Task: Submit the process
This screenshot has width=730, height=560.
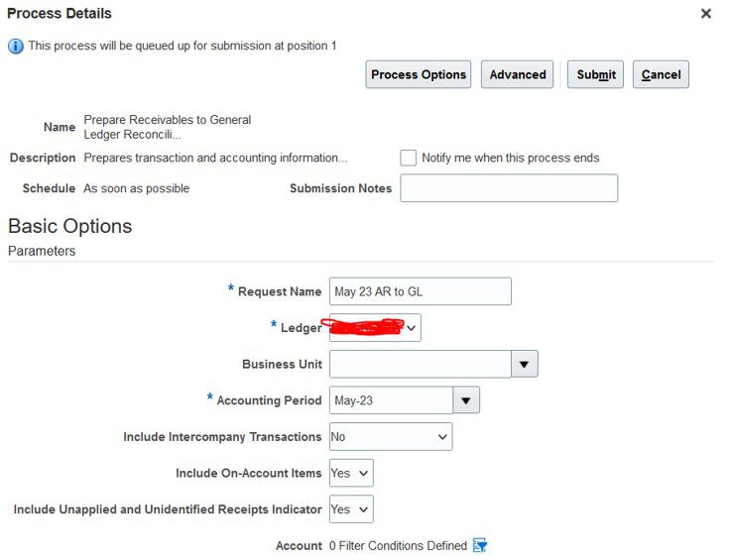Action: coord(595,74)
